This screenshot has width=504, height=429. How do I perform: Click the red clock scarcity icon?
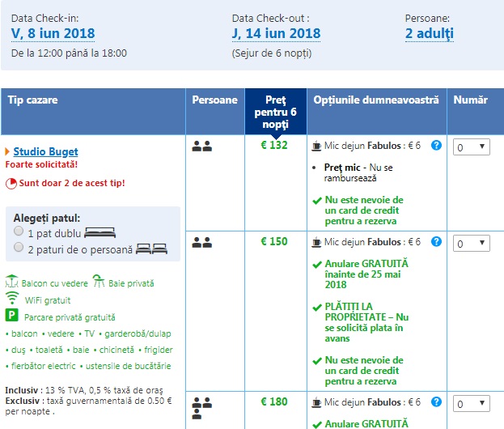11,184
